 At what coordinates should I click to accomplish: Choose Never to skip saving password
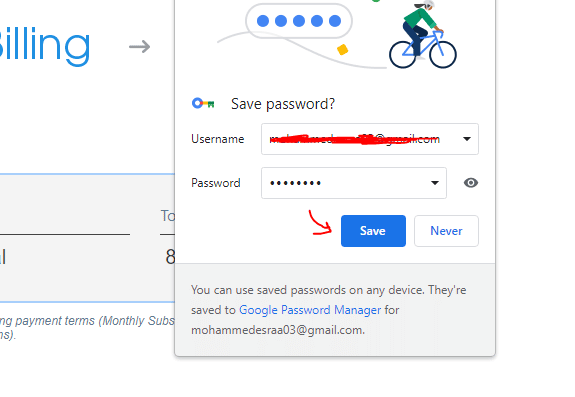446,231
